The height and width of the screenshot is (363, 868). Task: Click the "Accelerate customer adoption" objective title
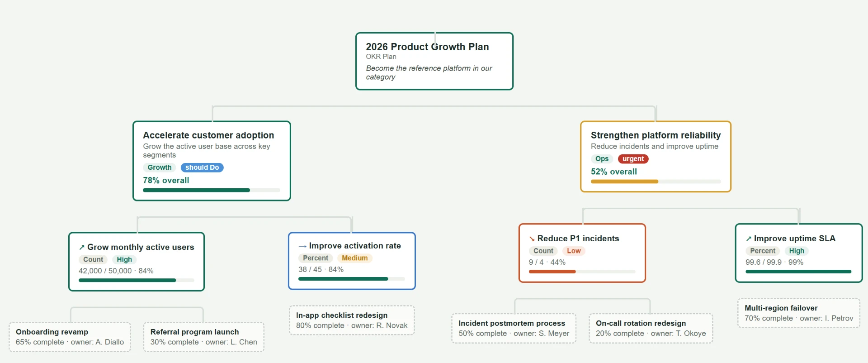pyautogui.click(x=208, y=135)
